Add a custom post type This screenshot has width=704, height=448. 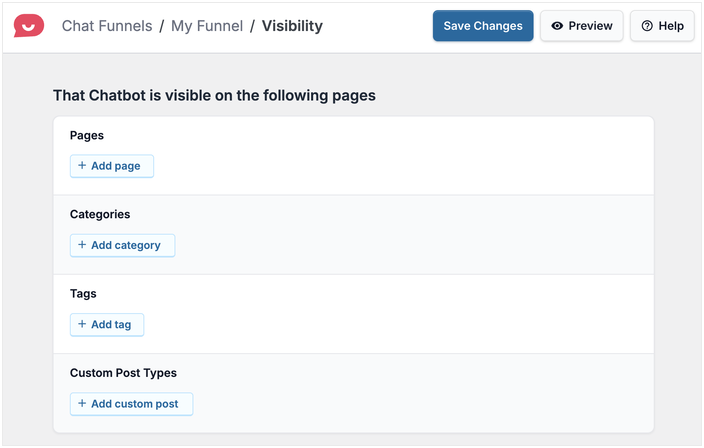(131, 403)
